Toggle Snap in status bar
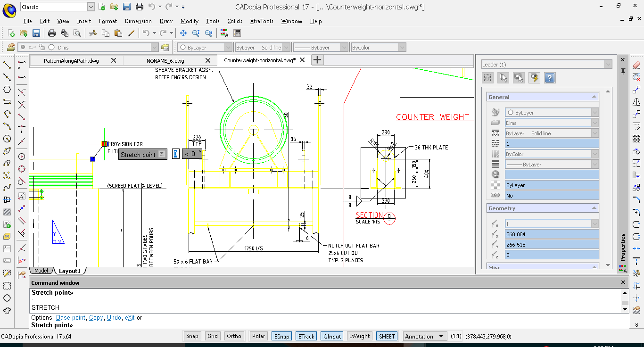 [x=192, y=336]
